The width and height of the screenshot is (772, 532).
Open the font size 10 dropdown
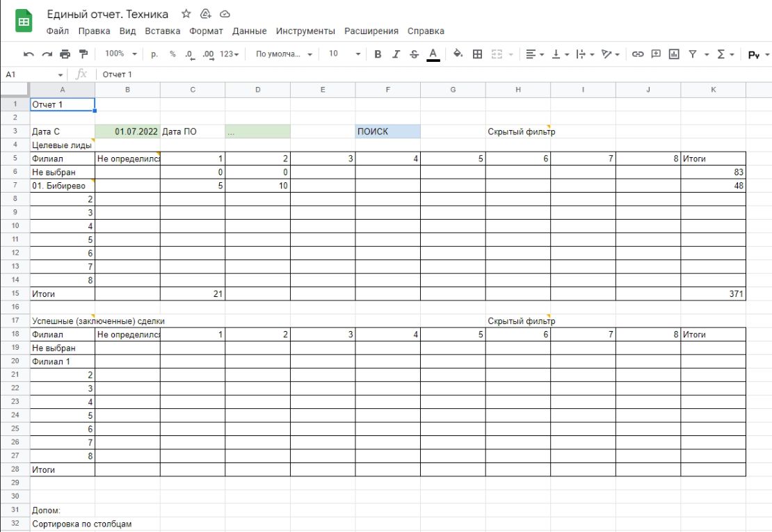(344, 54)
